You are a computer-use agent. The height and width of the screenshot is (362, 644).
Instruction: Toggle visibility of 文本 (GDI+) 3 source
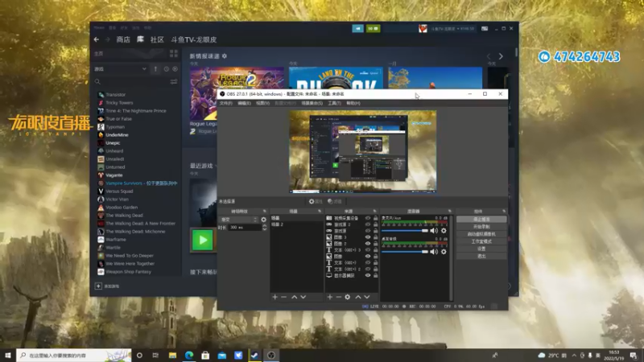(368, 250)
